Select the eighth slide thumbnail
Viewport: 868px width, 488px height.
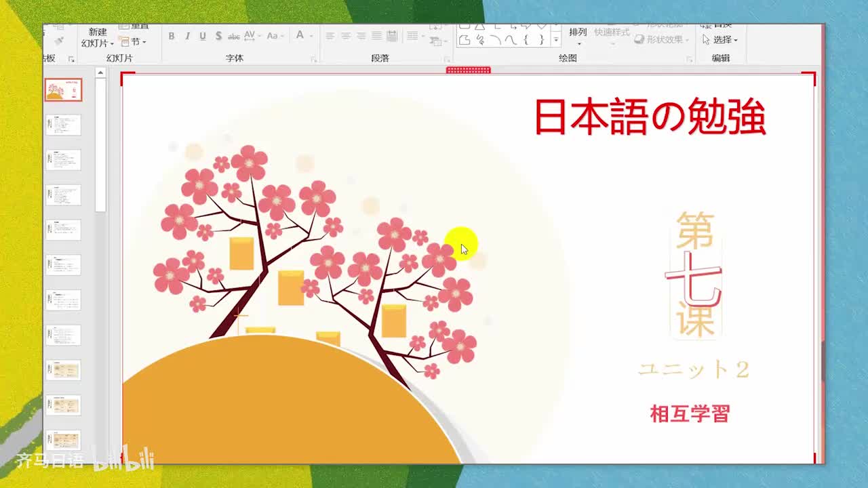[x=63, y=335]
